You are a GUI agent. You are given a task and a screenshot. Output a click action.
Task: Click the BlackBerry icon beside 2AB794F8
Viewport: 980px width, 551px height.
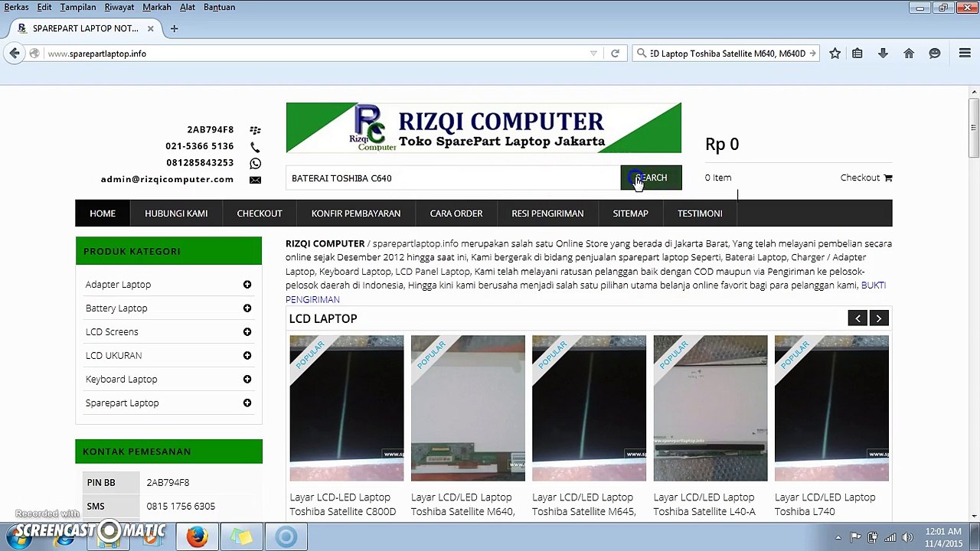click(x=255, y=130)
